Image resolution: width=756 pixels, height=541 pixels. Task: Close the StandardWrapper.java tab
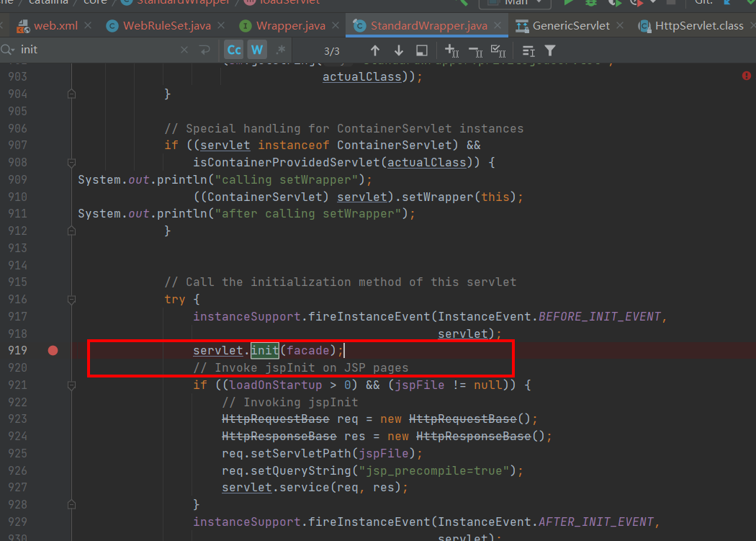click(498, 26)
